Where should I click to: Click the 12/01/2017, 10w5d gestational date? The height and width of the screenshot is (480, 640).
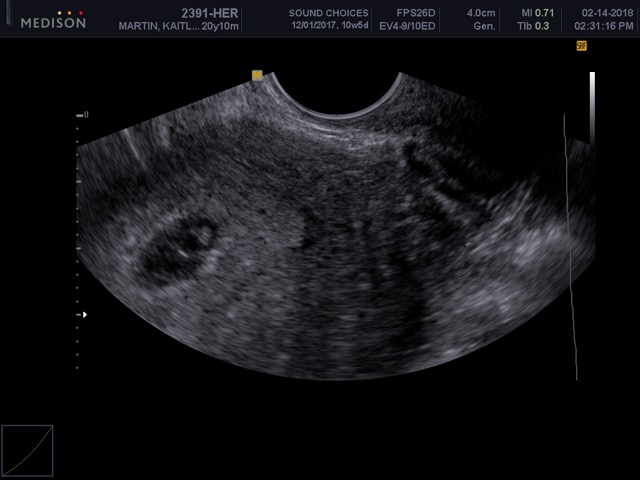pyautogui.click(x=330, y=25)
